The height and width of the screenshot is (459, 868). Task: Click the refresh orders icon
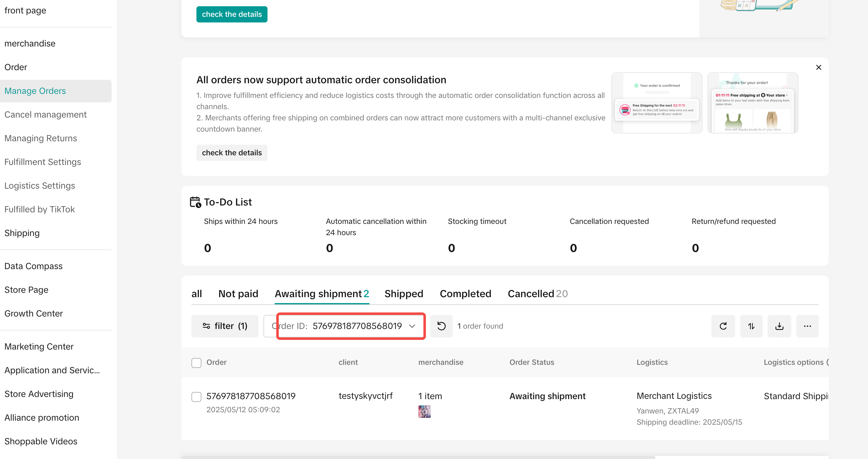[723, 326]
